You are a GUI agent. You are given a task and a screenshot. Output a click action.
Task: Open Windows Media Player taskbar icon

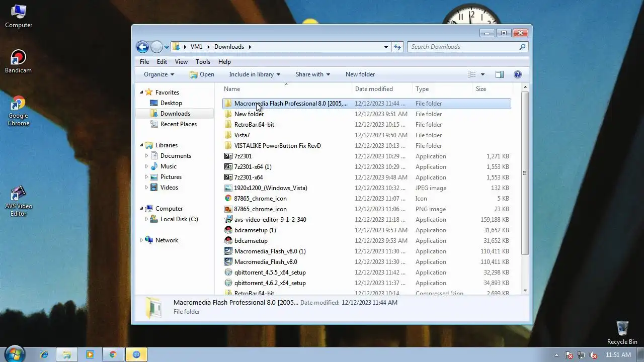tap(90, 354)
